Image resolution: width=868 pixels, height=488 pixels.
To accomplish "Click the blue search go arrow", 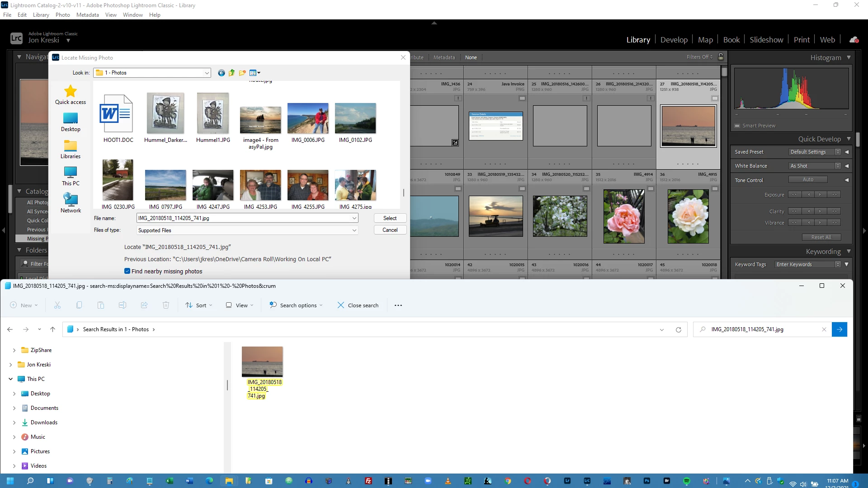I will pos(839,329).
